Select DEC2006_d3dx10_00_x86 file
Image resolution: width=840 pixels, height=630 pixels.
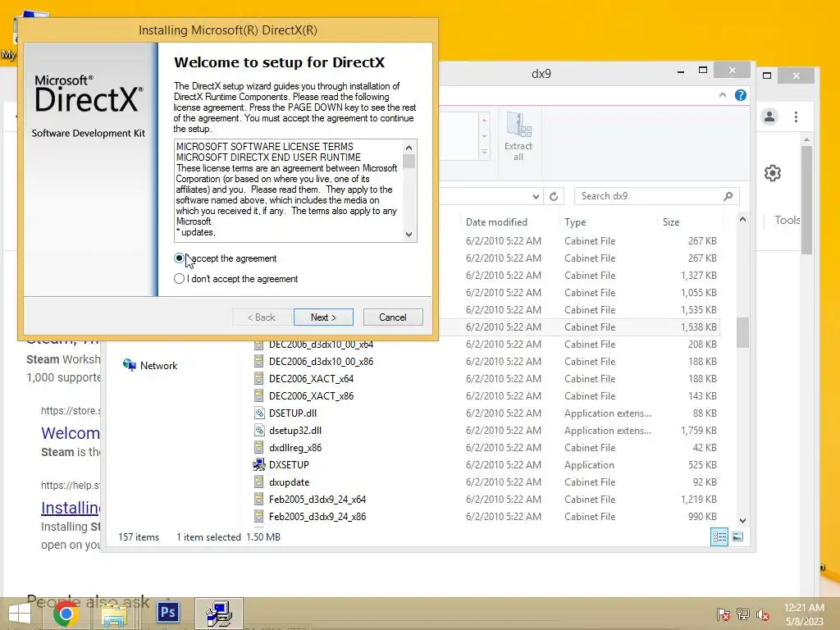click(321, 362)
